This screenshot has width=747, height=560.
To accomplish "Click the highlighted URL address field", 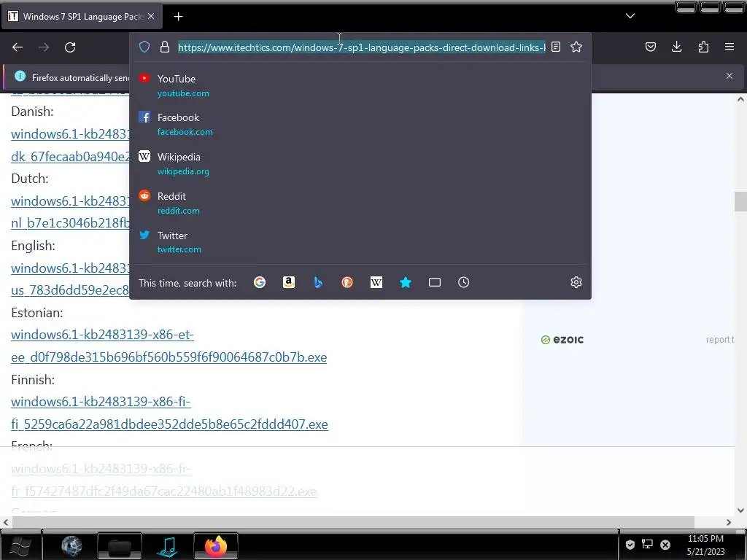I will tap(362, 47).
